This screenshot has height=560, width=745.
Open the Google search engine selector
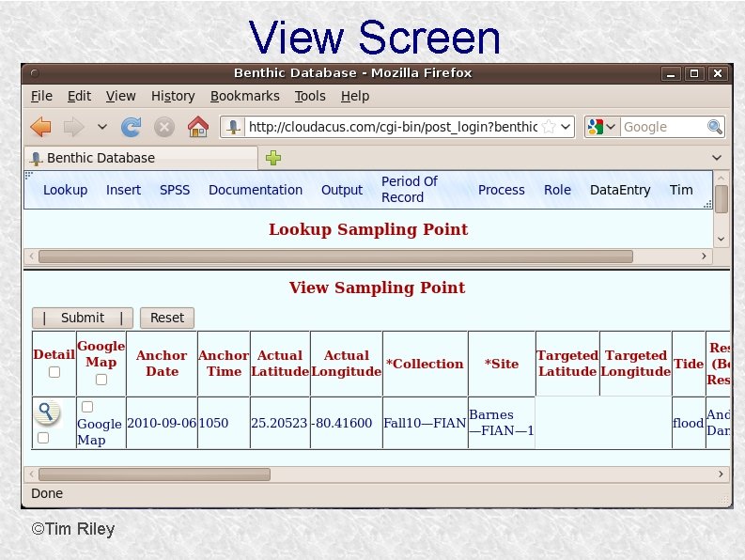601,127
